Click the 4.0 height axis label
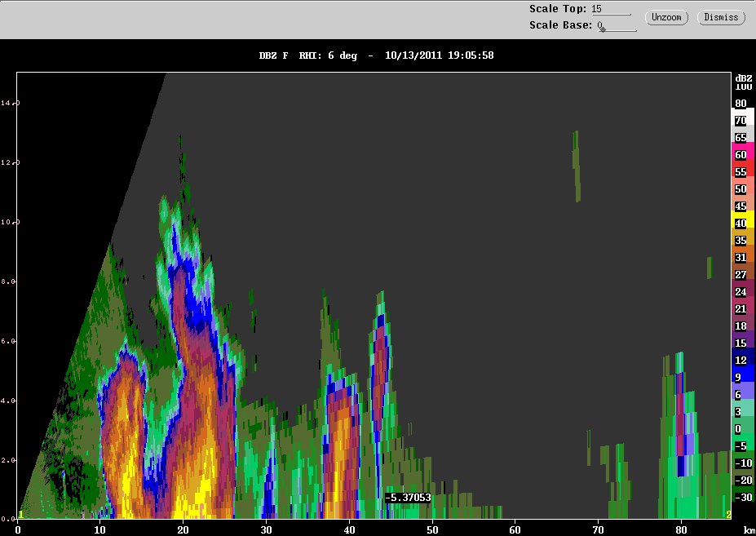 point(9,401)
